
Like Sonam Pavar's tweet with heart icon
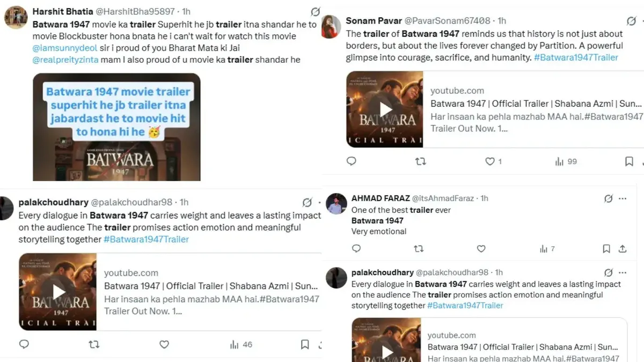click(489, 161)
